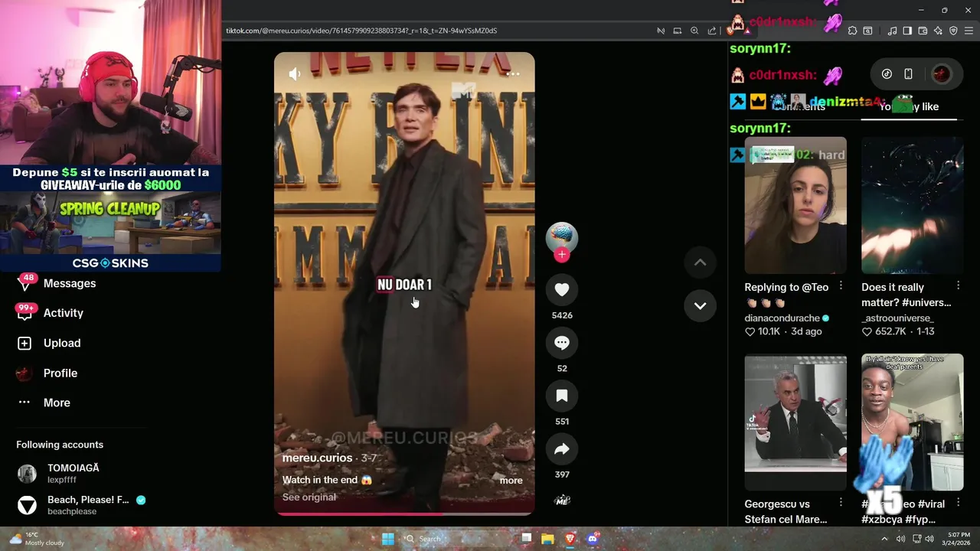This screenshot has width=980, height=551.
Task: Click the Activity icon with 99+ badge
Action: [x=24, y=312]
